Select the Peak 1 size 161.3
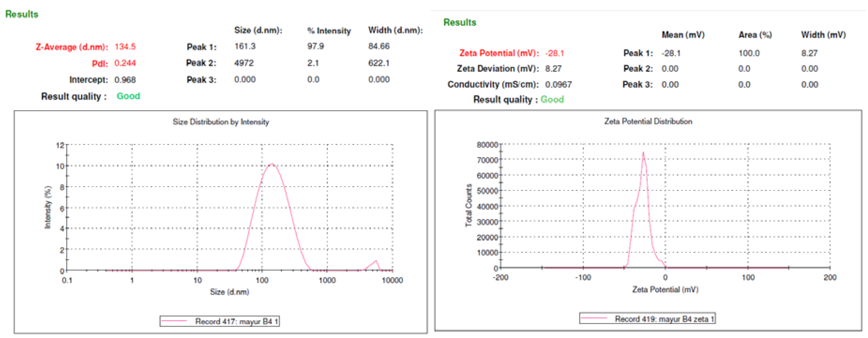Screen dimensions: 868x338 (245, 46)
